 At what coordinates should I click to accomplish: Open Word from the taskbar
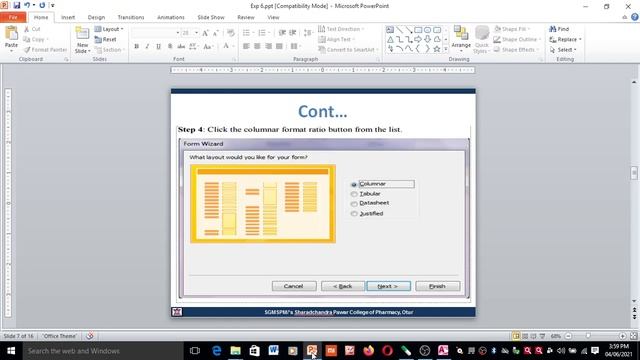[x=273, y=351]
